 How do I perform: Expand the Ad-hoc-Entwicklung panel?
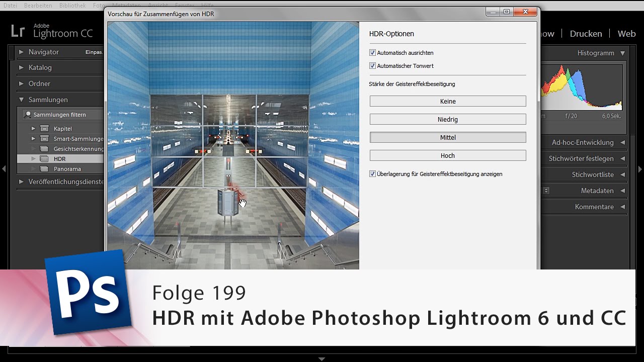click(622, 142)
